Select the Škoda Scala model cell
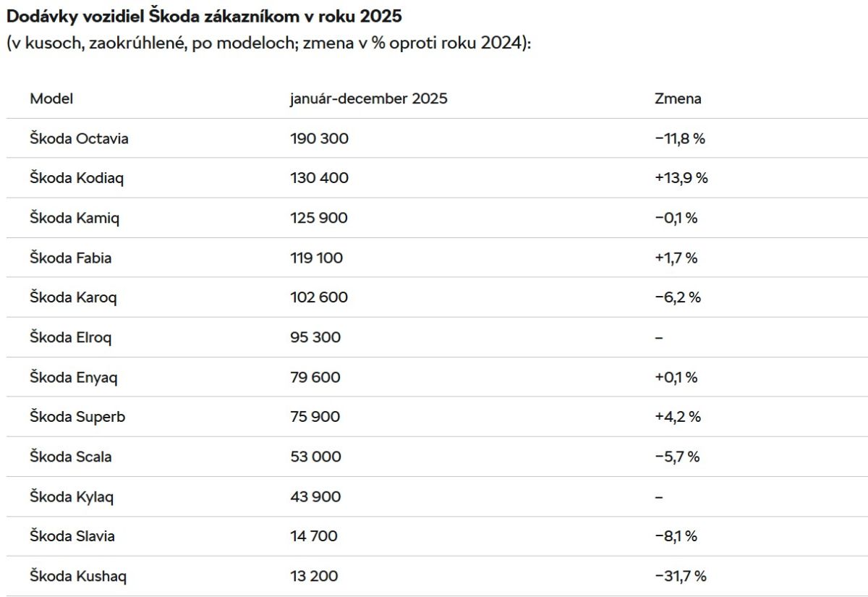The height and width of the screenshot is (597, 868). pos(71,457)
